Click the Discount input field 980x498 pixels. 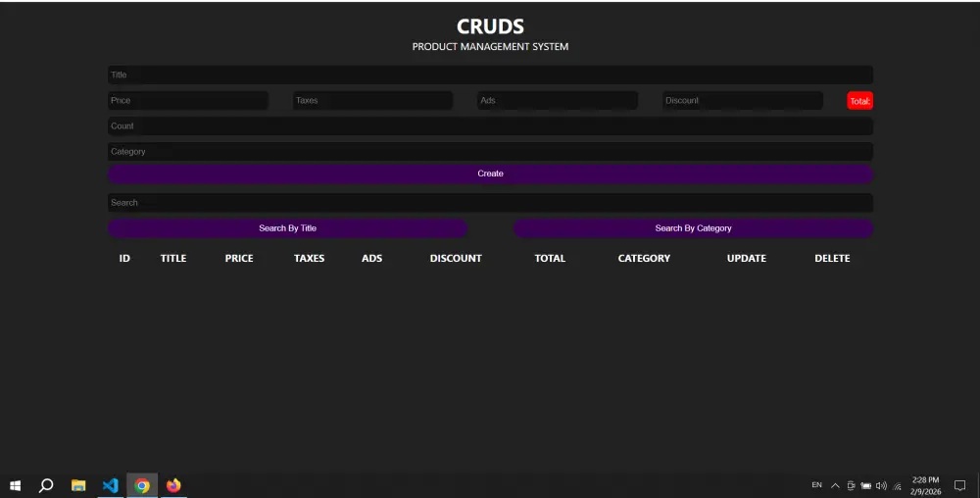pyautogui.click(x=743, y=101)
